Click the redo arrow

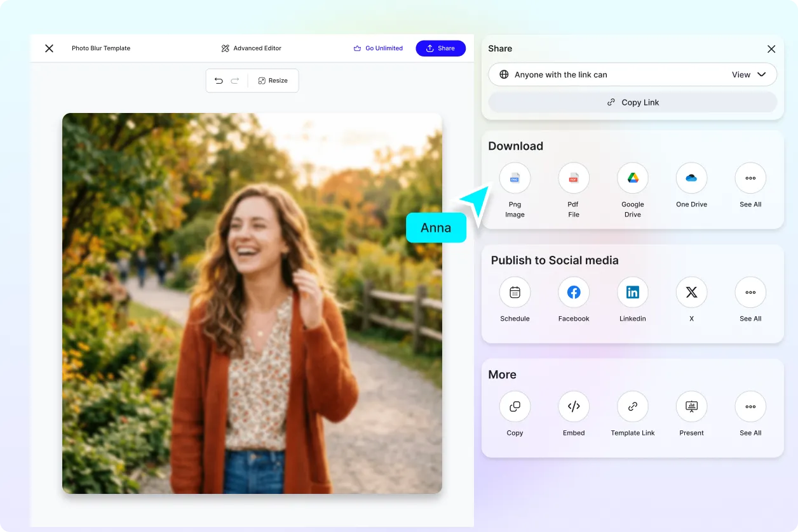pyautogui.click(x=235, y=81)
